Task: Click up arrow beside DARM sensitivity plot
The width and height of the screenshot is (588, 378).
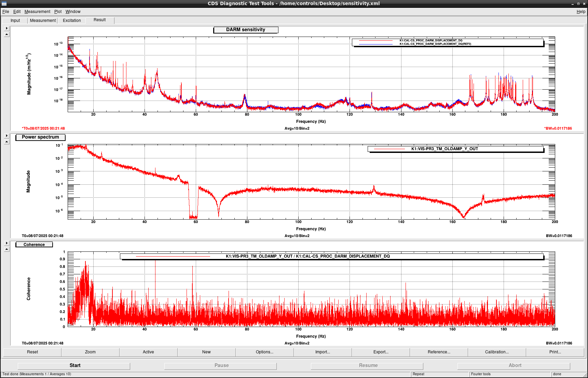Action: coord(6,35)
